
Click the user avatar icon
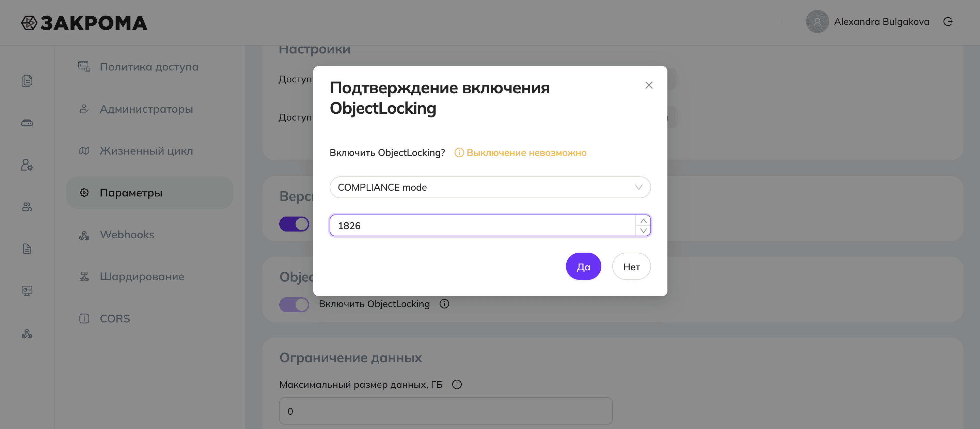pos(817,22)
